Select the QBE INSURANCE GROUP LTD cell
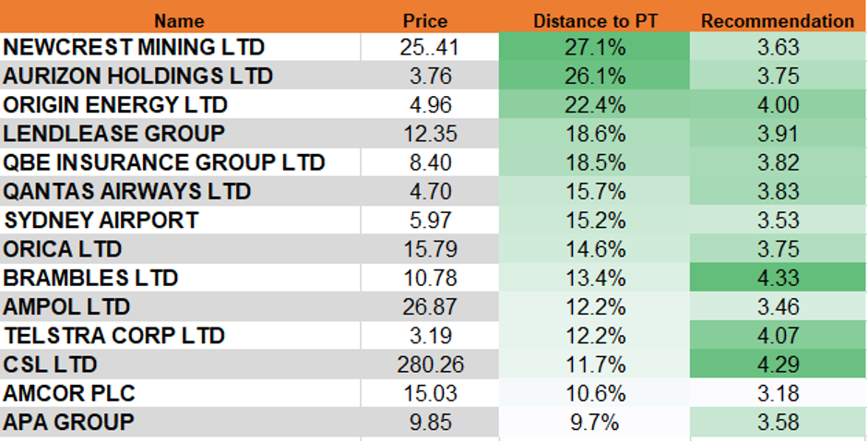 (x=180, y=161)
